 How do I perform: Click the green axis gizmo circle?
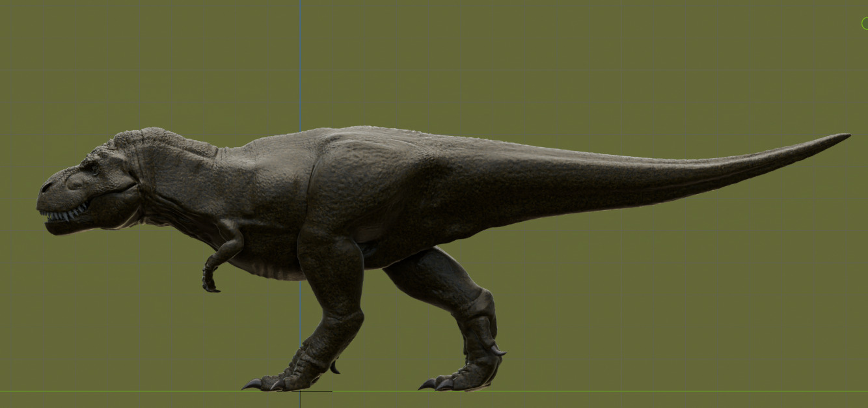click(x=865, y=24)
